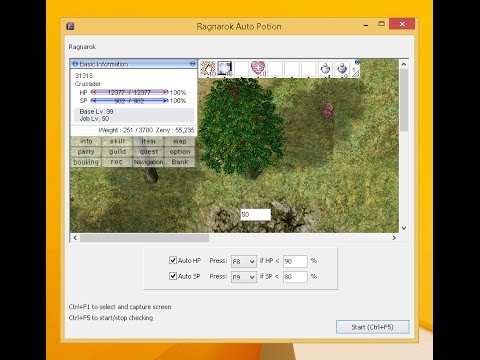Click the Ragnarok label above the preview
Viewport: 480px width, 360px height.
tap(82, 47)
